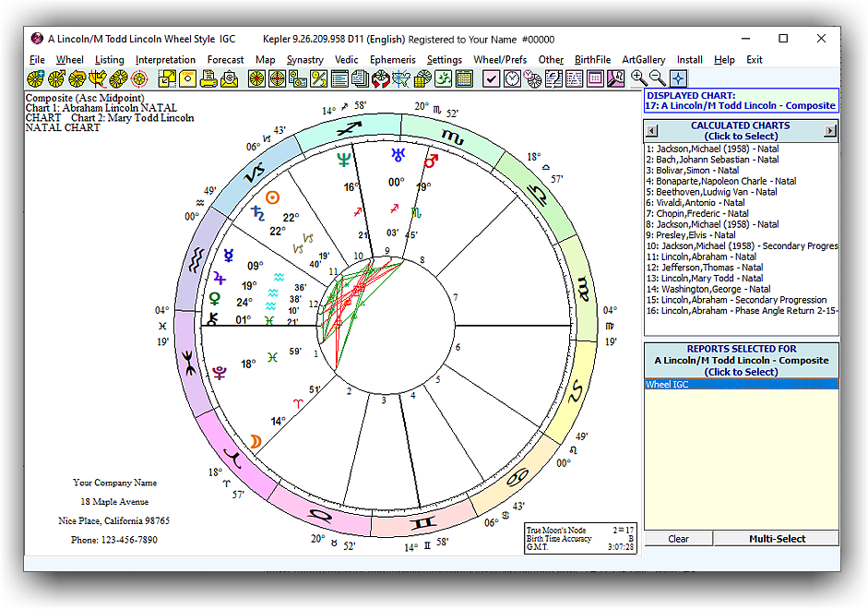The image size is (868, 609).
Task: Open the Wheel/Prefs menu
Action: pos(500,60)
